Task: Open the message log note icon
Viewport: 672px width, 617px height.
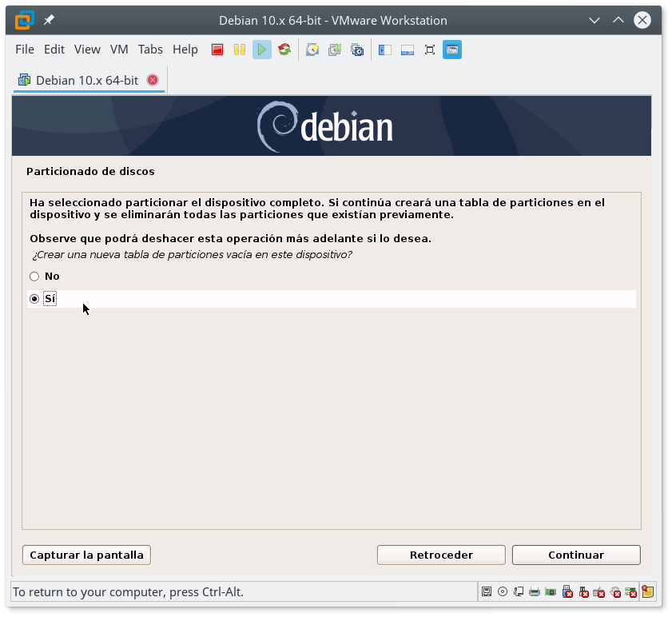Action: (x=647, y=591)
